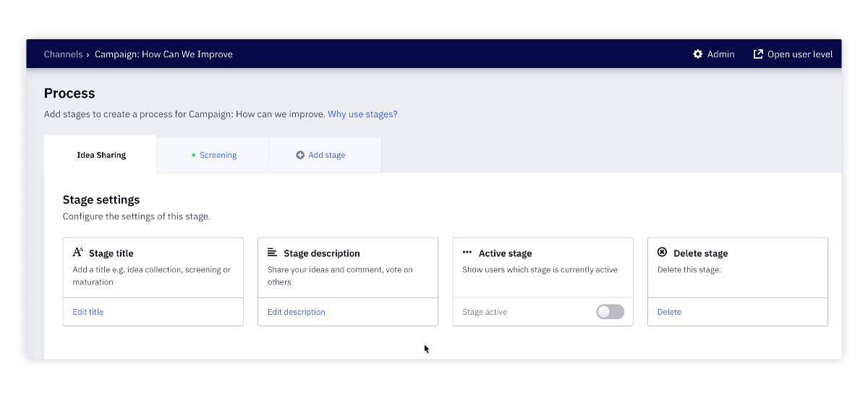868x398 pixels.
Task: Click the Process heading
Action: pyautogui.click(x=69, y=93)
